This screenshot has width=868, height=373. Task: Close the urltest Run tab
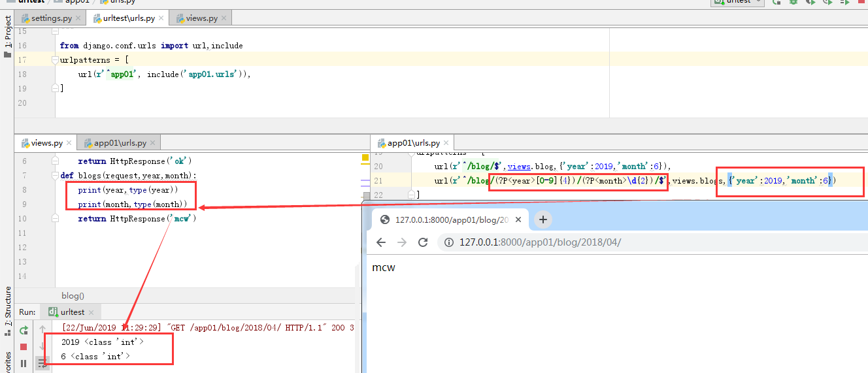click(x=91, y=312)
